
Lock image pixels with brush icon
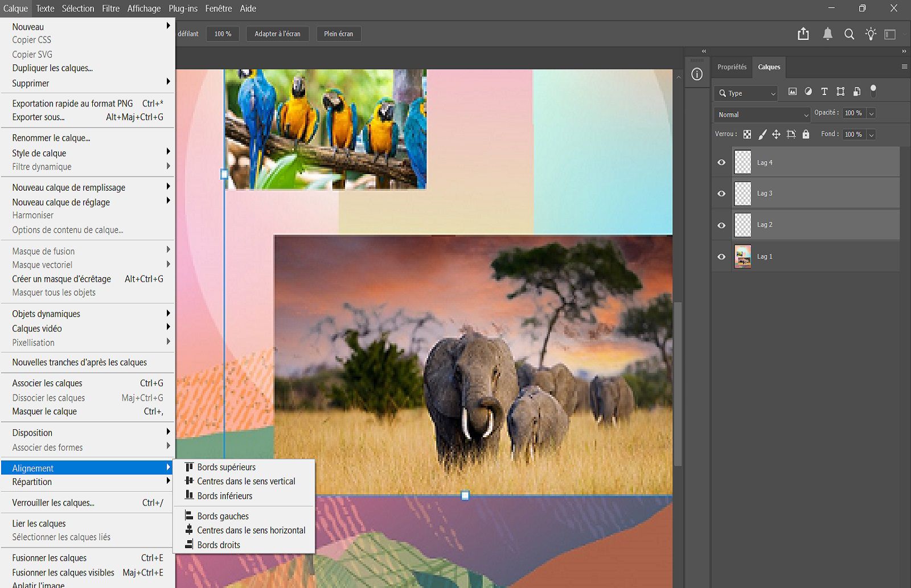(x=762, y=134)
